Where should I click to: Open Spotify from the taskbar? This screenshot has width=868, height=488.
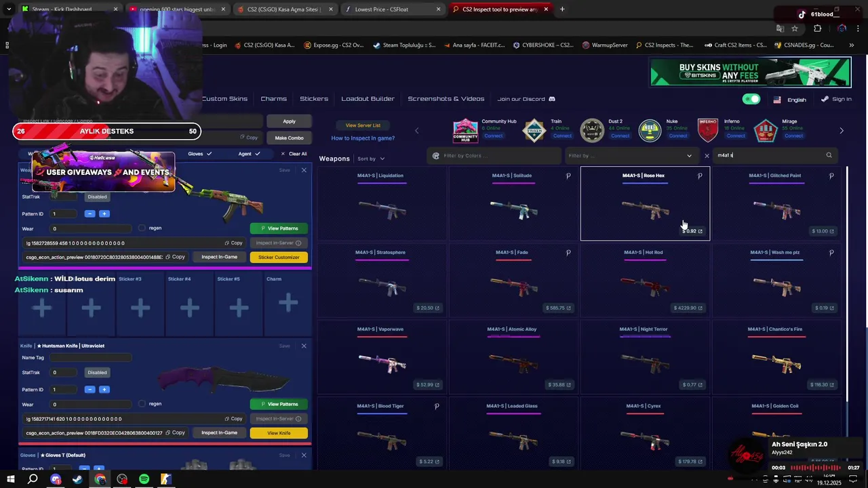click(x=144, y=479)
